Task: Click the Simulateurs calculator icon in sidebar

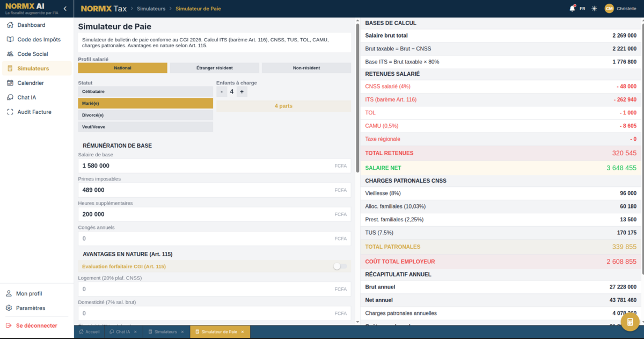Action: pos(9,69)
